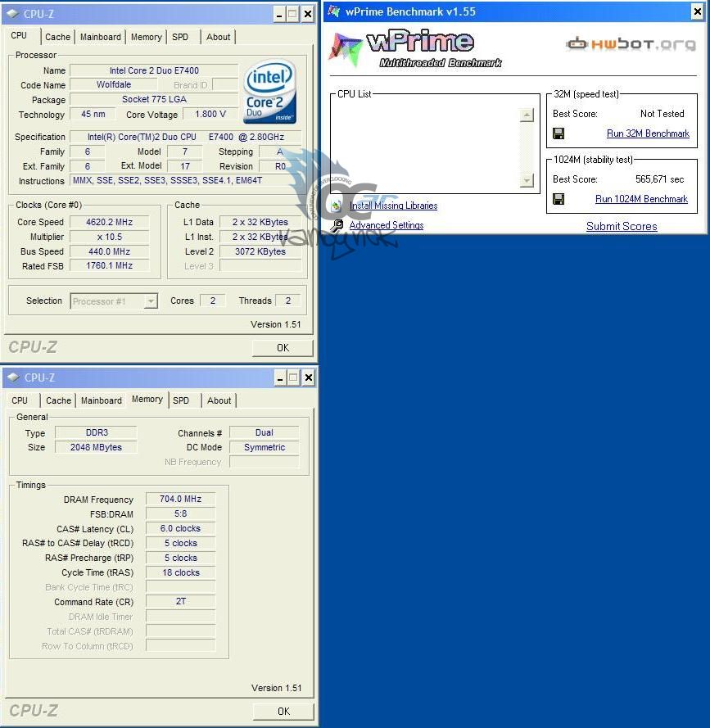710x728 pixels.
Task: Open the About tab in top CPU-Z window
Action: [x=219, y=37]
